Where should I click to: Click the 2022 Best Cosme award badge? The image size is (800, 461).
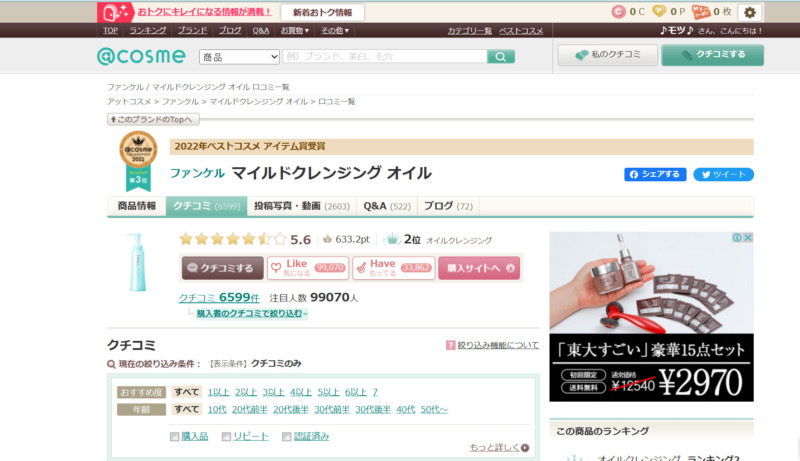pyautogui.click(x=138, y=161)
